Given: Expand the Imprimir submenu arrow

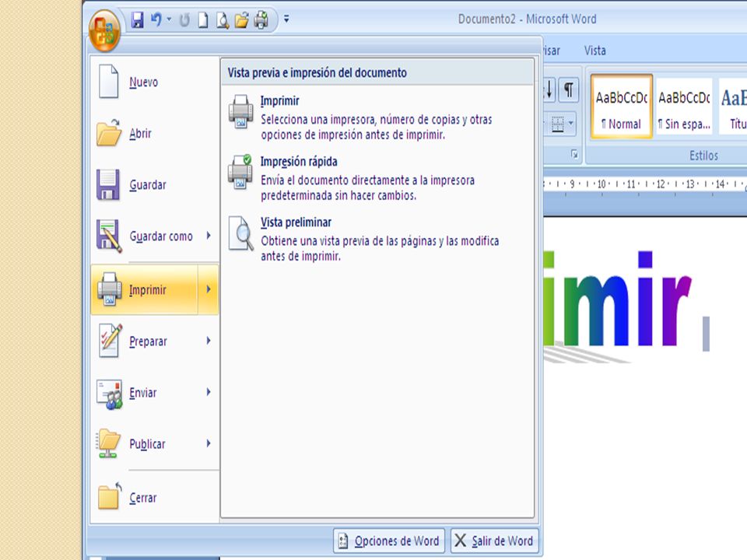Looking at the screenshot, I should pyautogui.click(x=209, y=289).
